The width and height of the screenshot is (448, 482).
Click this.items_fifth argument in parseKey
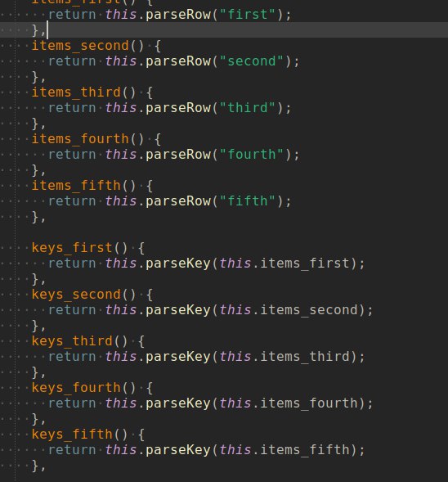click(284, 450)
